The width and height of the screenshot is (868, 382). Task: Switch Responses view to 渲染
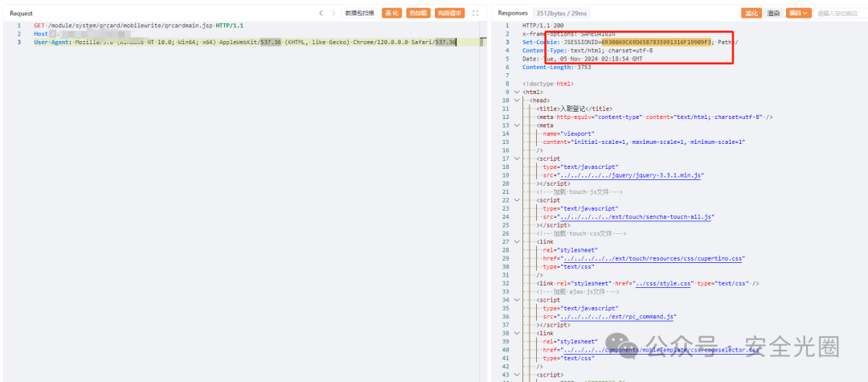pos(773,13)
